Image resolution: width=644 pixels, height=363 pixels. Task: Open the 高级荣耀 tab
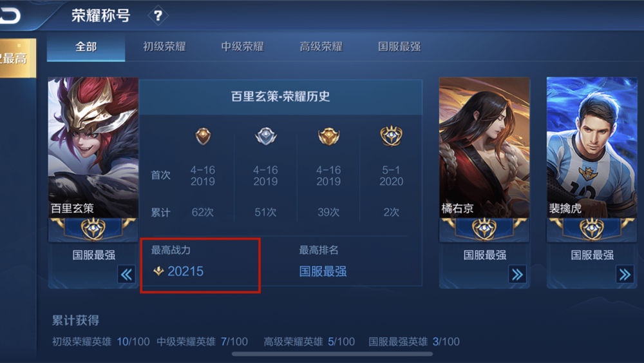click(x=321, y=46)
